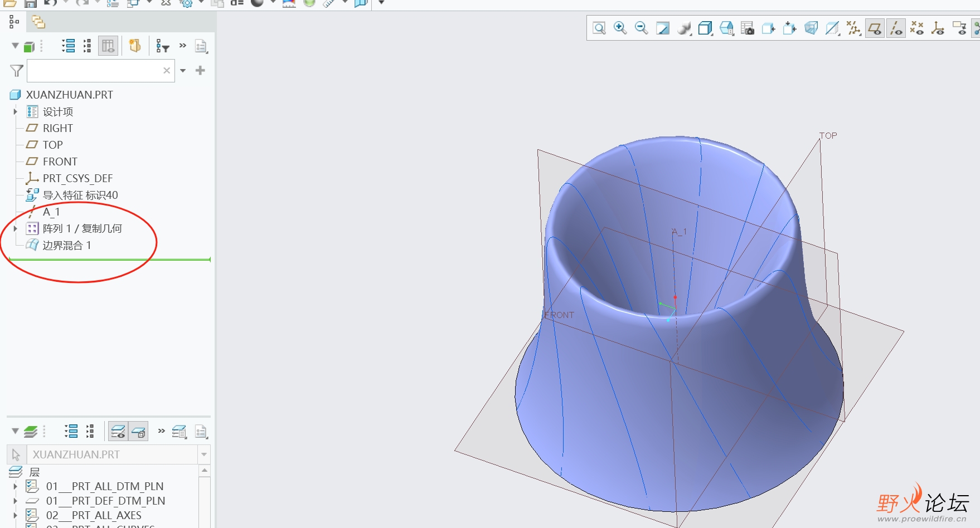
Task: Select 导入特征 标识40 feature
Action: tap(80, 195)
